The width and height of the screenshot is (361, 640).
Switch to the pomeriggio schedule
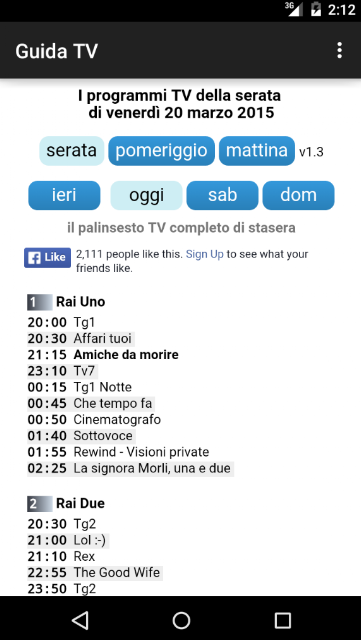click(161, 151)
